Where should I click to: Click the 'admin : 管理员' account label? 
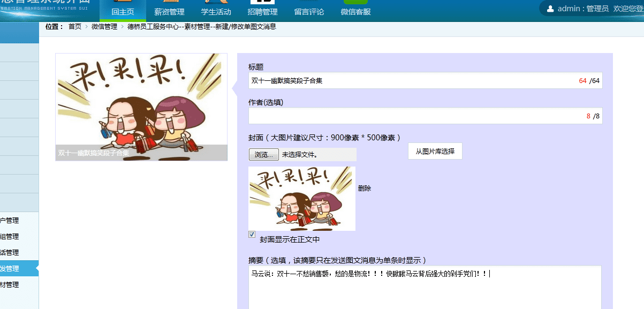(x=583, y=9)
